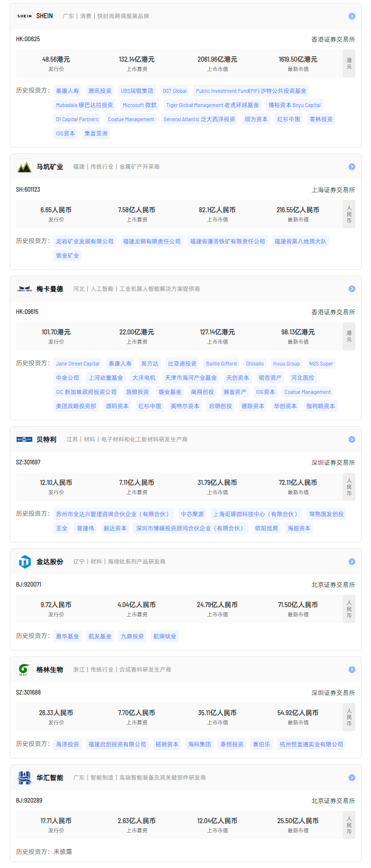Select investor tag DST Global

[x=175, y=91]
